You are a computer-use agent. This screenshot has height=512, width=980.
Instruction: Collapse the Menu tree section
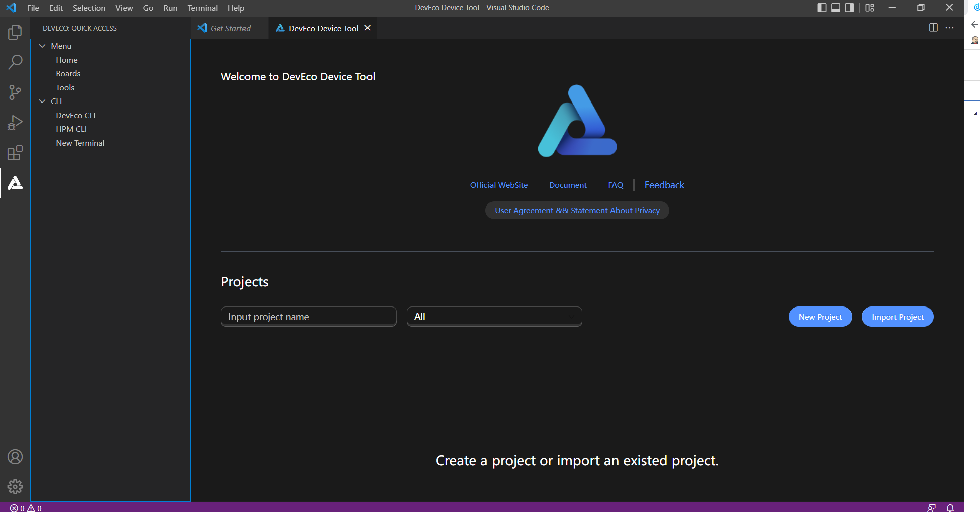42,46
